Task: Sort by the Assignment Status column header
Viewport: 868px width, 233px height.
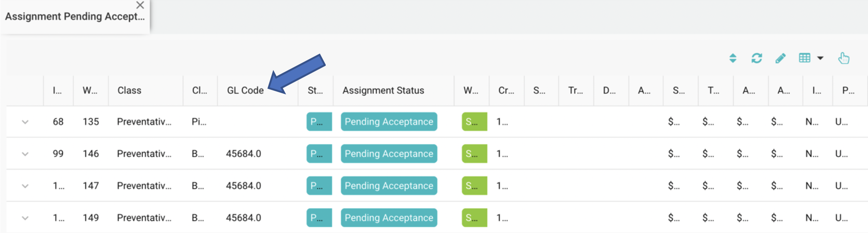Action: coord(383,90)
